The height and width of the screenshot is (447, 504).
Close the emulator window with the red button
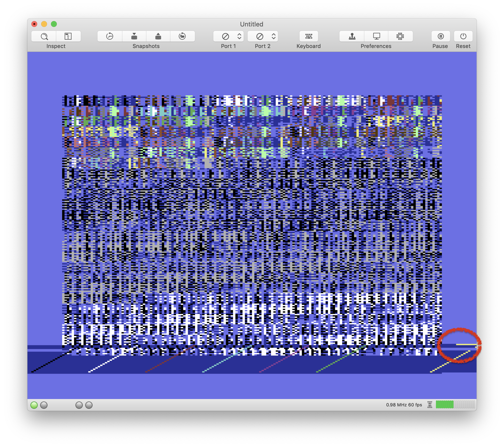[x=34, y=24]
